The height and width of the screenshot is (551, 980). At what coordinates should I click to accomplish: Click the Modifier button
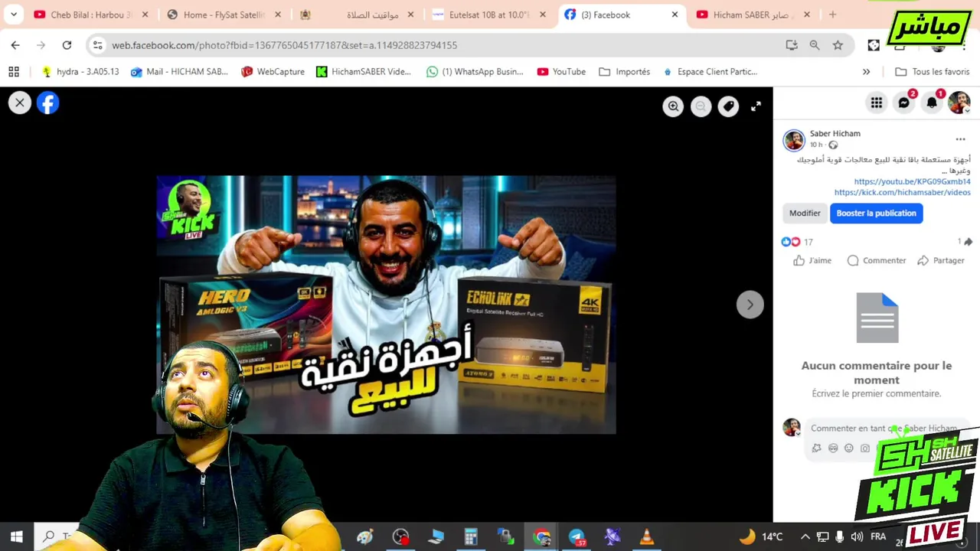(805, 214)
